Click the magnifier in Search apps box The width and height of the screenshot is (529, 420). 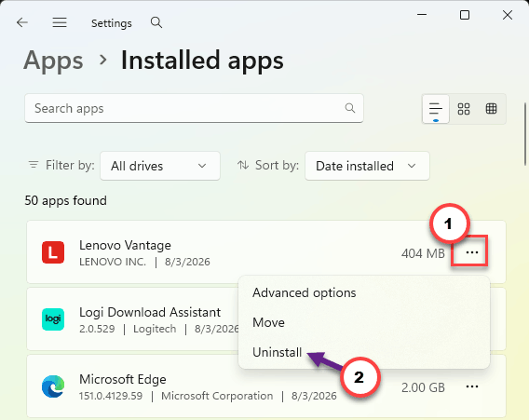coord(350,108)
